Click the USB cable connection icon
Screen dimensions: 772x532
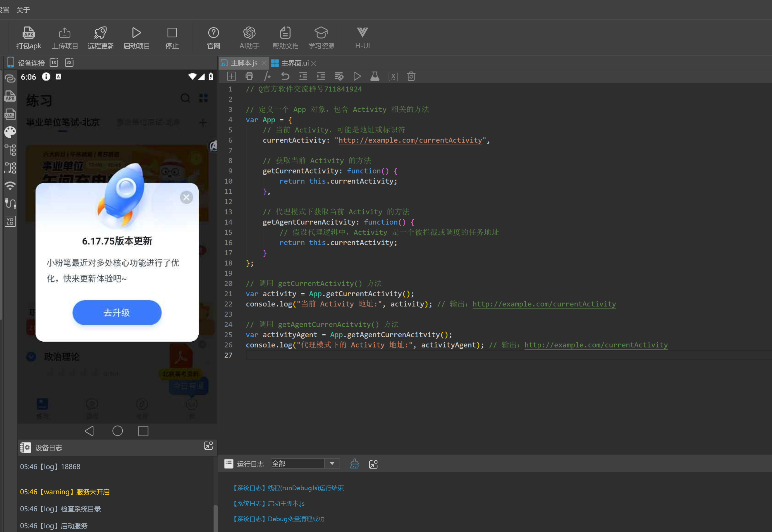10,203
